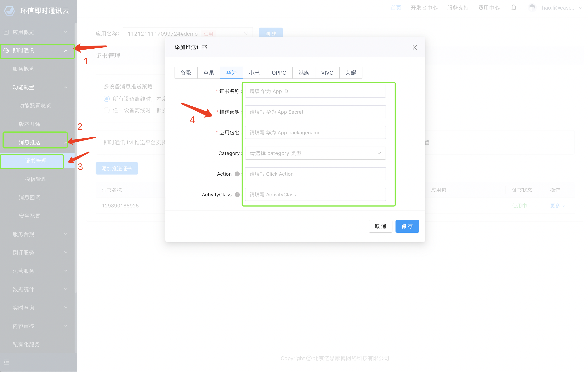
Task: Click the user avatar icon
Action: (532, 8)
